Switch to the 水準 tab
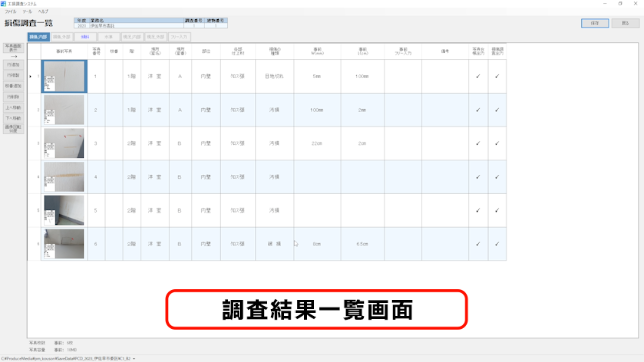The width and height of the screenshot is (644, 362). pos(109,37)
